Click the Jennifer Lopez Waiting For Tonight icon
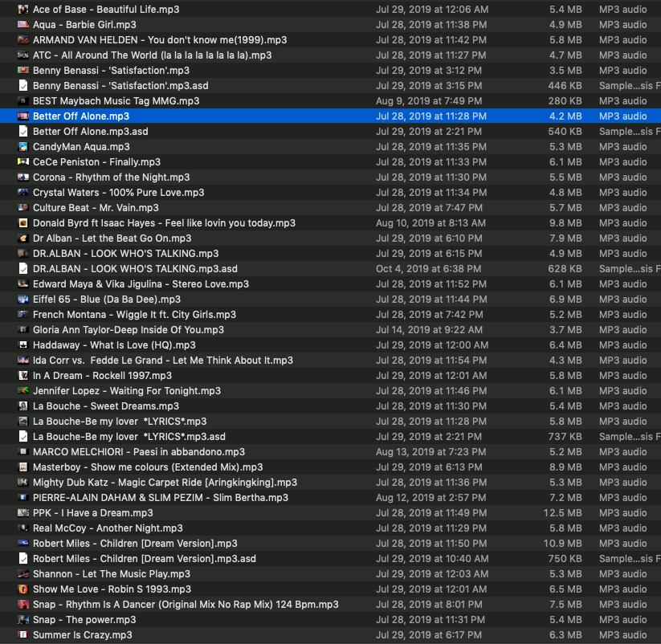Screen dimensions: 661x644 (x=23, y=391)
